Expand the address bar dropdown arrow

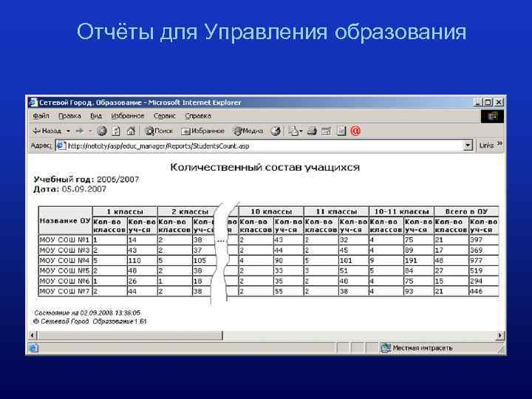click(x=468, y=146)
